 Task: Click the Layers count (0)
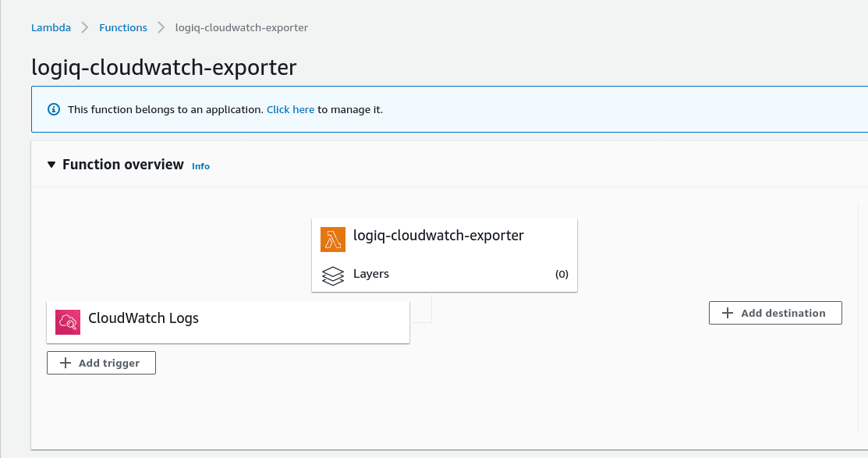coord(562,274)
